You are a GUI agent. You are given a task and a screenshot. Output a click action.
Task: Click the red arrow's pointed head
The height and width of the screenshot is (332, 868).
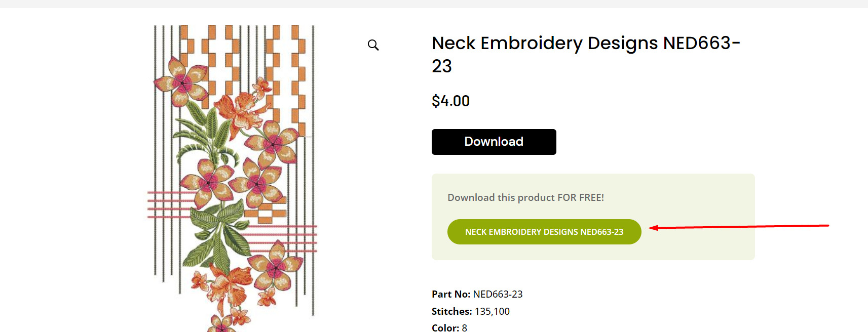pos(652,228)
